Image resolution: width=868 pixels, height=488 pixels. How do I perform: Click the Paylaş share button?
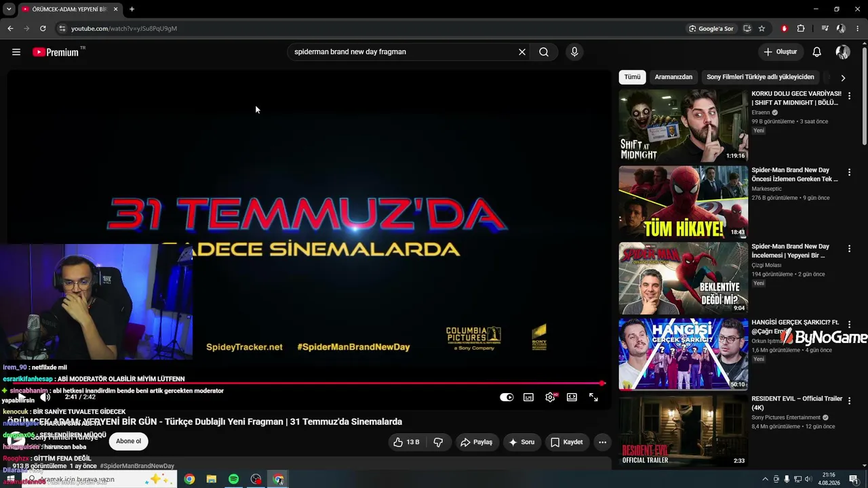click(476, 442)
